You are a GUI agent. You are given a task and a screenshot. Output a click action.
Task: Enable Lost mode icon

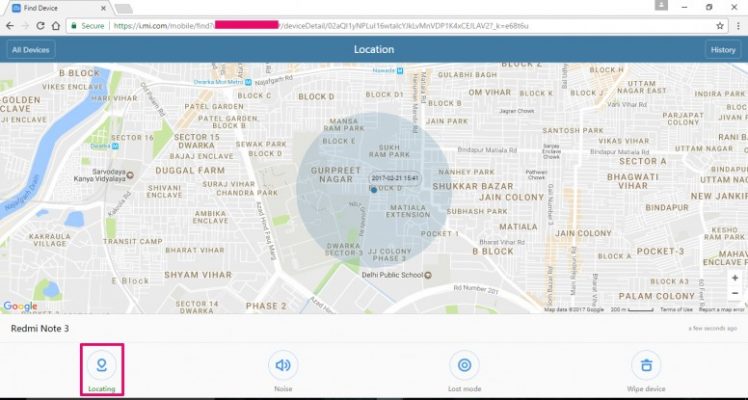tap(464, 365)
